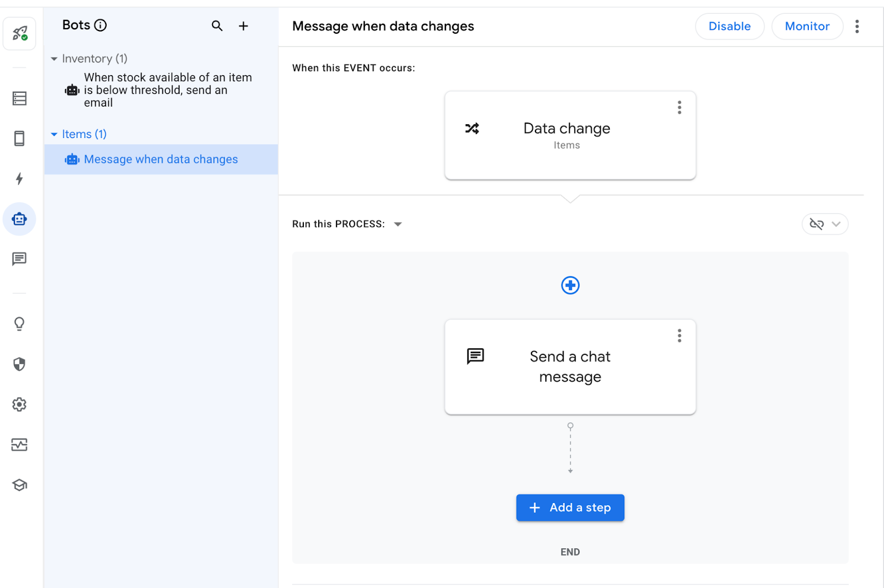Open the Intelligence lightbulb icon
Image resolution: width=884 pixels, height=588 pixels.
19,324
